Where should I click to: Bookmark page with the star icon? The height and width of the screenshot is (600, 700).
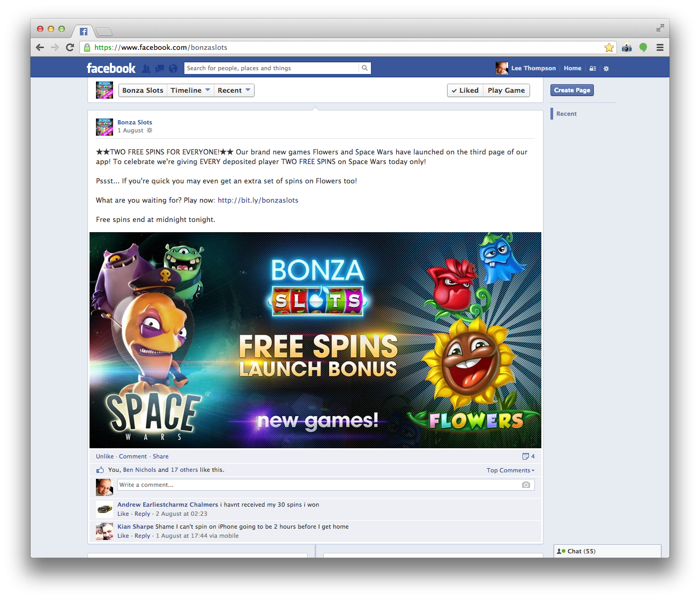click(609, 48)
